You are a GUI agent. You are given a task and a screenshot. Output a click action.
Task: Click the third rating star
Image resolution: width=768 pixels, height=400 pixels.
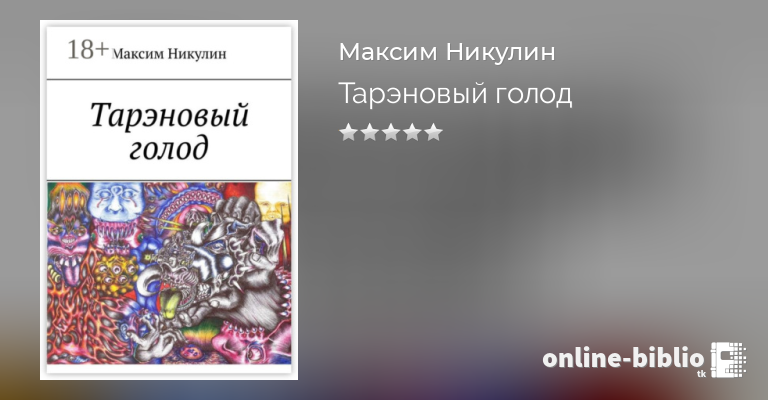coord(391,132)
